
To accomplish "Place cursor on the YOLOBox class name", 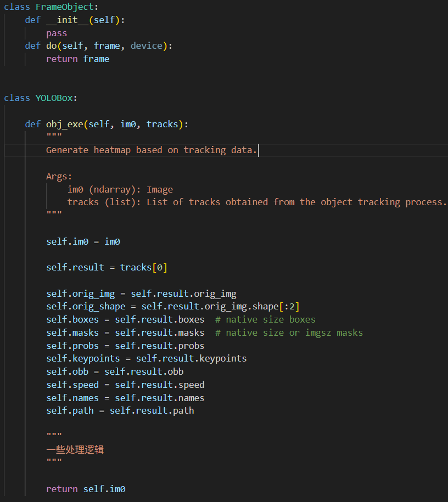I will [54, 98].
